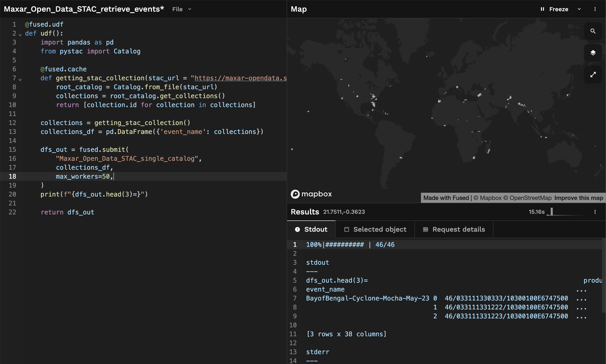Click the Results panel heading
The width and height of the screenshot is (606, 364).
(x=305, y=212)
